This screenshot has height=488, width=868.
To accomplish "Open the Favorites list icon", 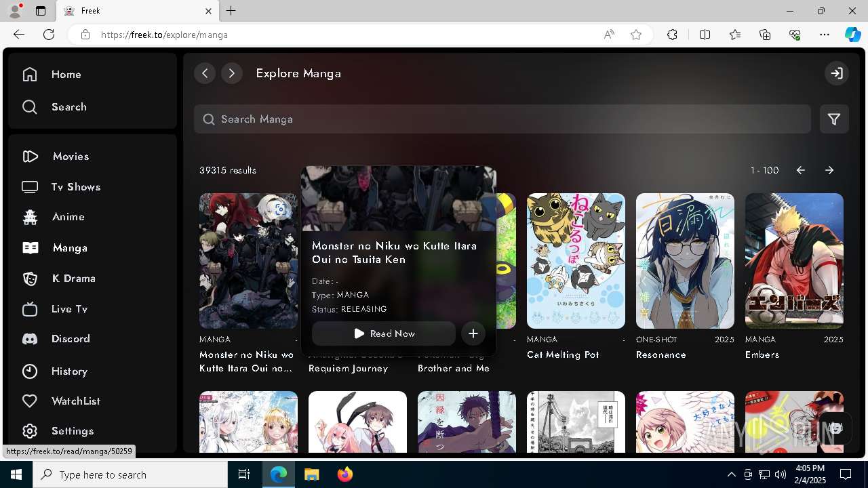I will [x=735, y=35].
